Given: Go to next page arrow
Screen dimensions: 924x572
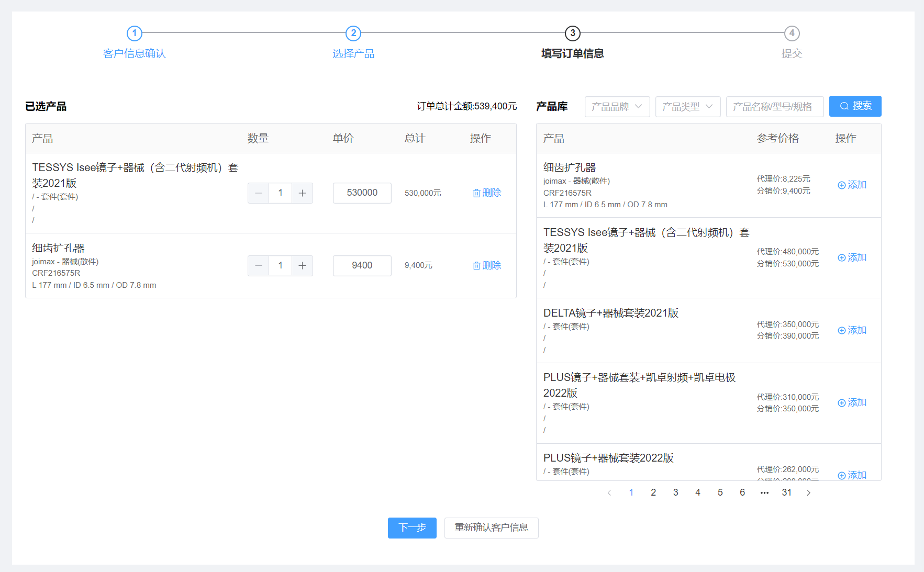Looking at the screenshot, I should pos(809,493).
